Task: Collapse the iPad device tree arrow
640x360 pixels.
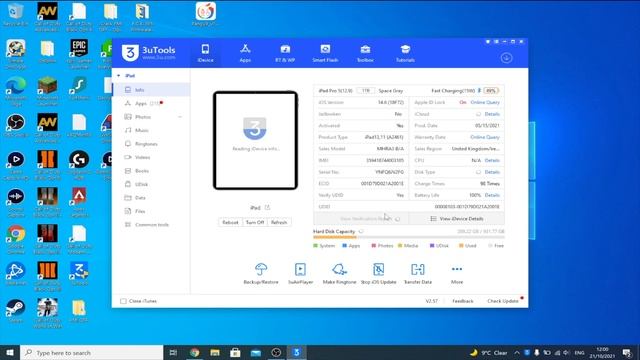Action: click(119, 76)
